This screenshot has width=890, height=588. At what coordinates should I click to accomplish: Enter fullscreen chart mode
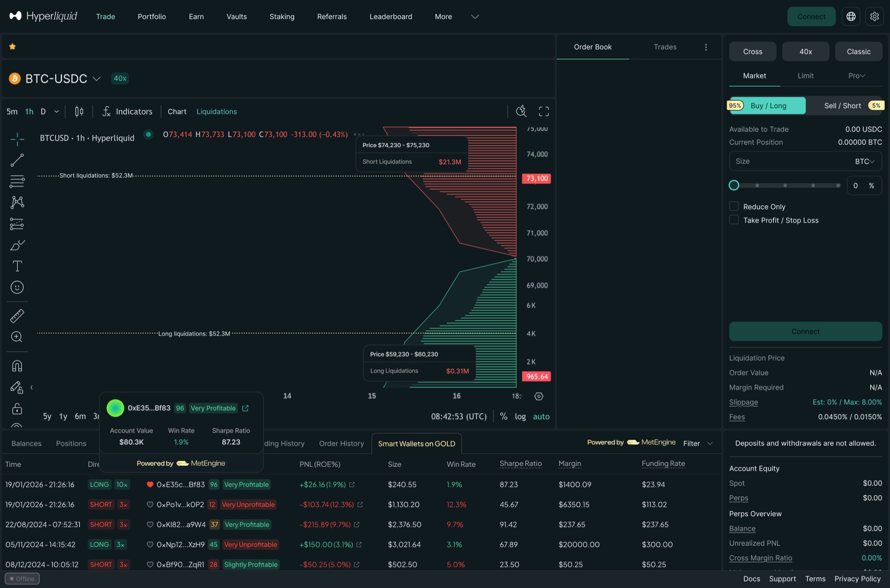click(x=544, y=111)
